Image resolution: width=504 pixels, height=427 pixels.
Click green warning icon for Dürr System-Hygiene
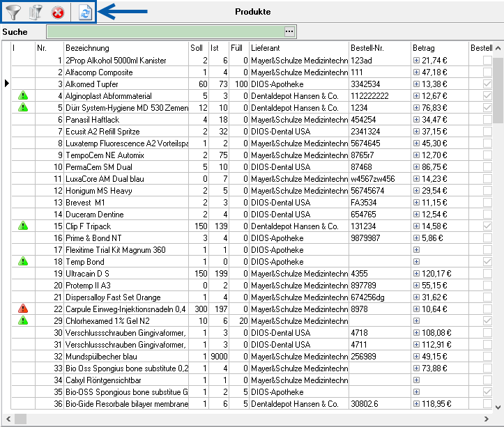pyautogui.click(x=23, y=107)
